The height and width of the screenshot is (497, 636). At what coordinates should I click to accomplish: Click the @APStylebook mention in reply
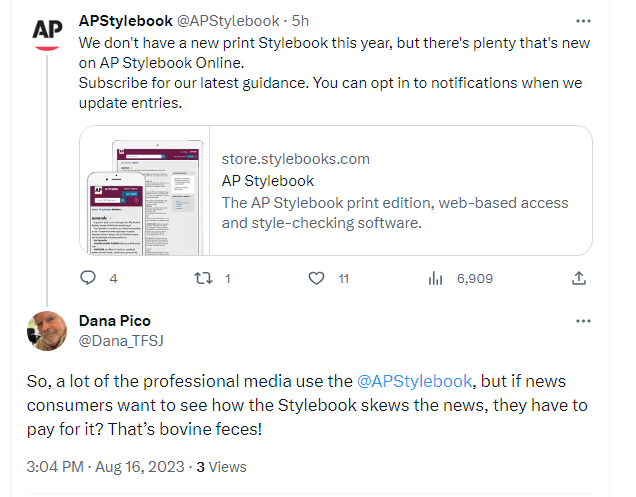pos(413,381)
